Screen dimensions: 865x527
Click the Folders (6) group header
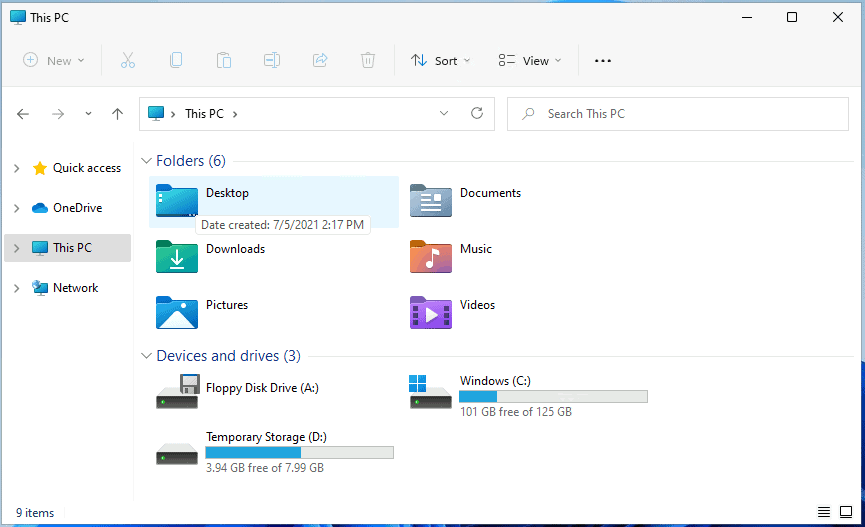[191, 161]
